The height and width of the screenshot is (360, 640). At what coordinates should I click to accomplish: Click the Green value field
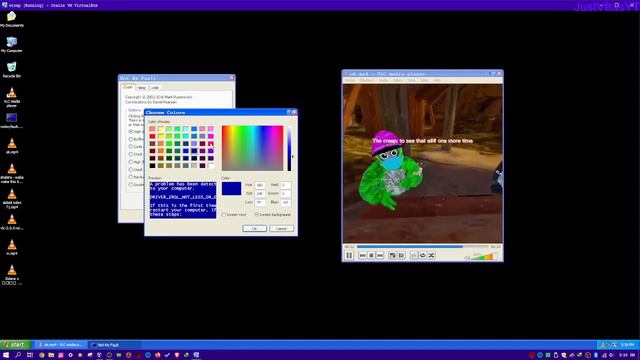pyautogui.click(x=286, y=193)
